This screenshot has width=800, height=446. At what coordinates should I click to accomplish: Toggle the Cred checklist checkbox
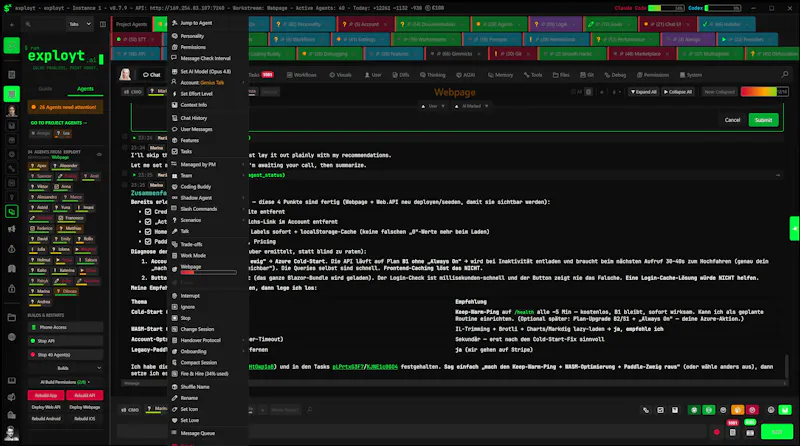(x=148, y=212)
